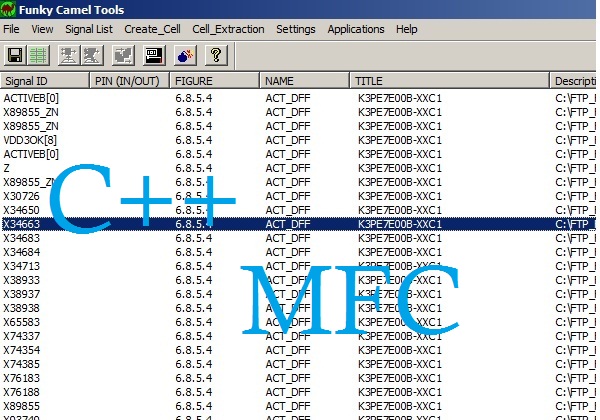Select the X34683 signal row
This screenshot has width=600, height=420.
[x=298, y=238]
